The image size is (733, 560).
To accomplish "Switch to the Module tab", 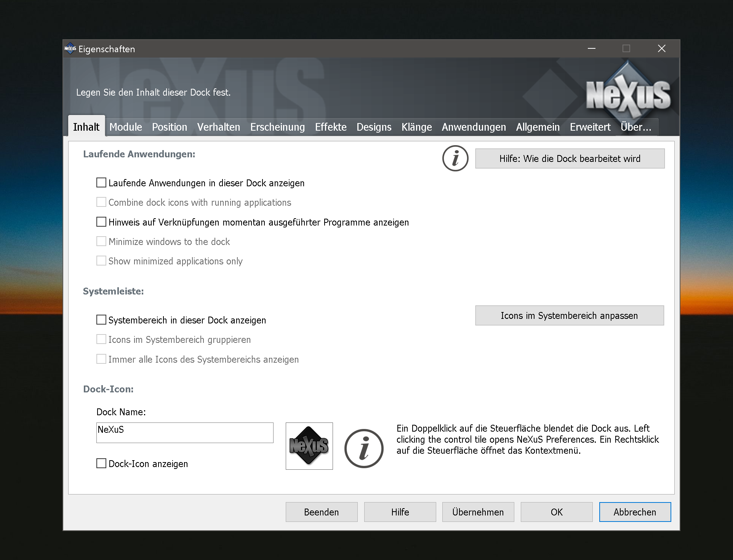I will pyautogui.click(x=125, y=127).
